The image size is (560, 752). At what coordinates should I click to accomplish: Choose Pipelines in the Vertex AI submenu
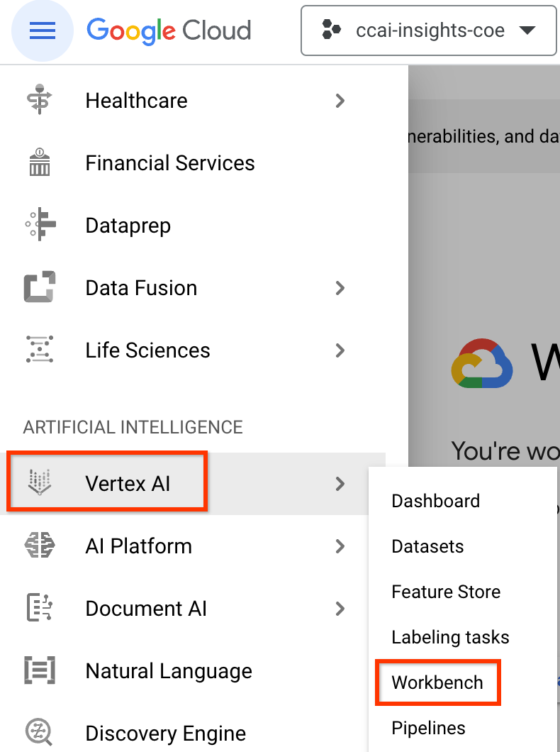tap(428, 728)
